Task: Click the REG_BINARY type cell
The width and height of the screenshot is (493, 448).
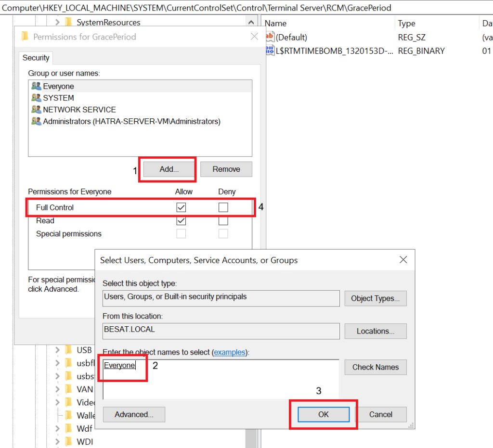Action: tap(421, 51)
